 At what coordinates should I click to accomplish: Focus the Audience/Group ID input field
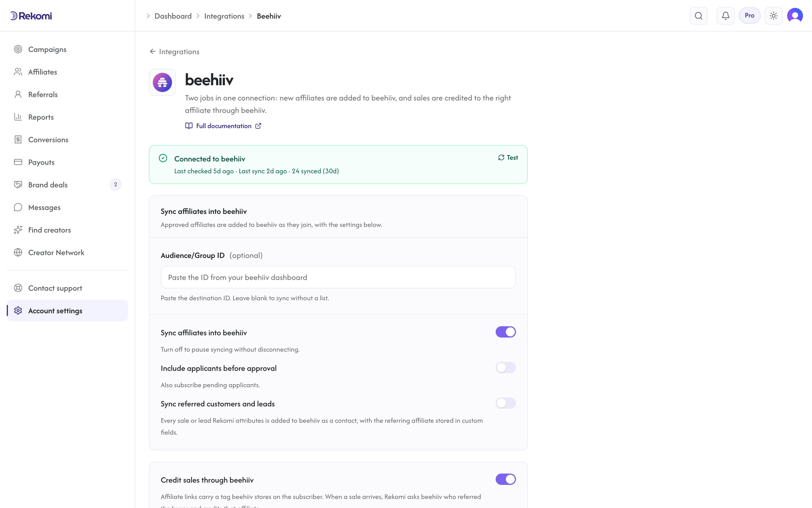(338, 277)
